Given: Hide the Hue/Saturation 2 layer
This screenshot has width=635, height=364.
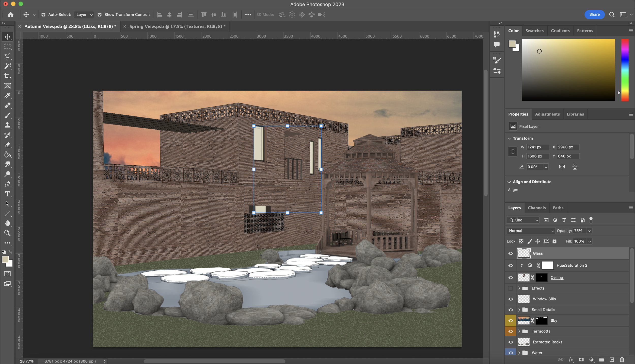Looking at the screenshot, I should (511, 266).
